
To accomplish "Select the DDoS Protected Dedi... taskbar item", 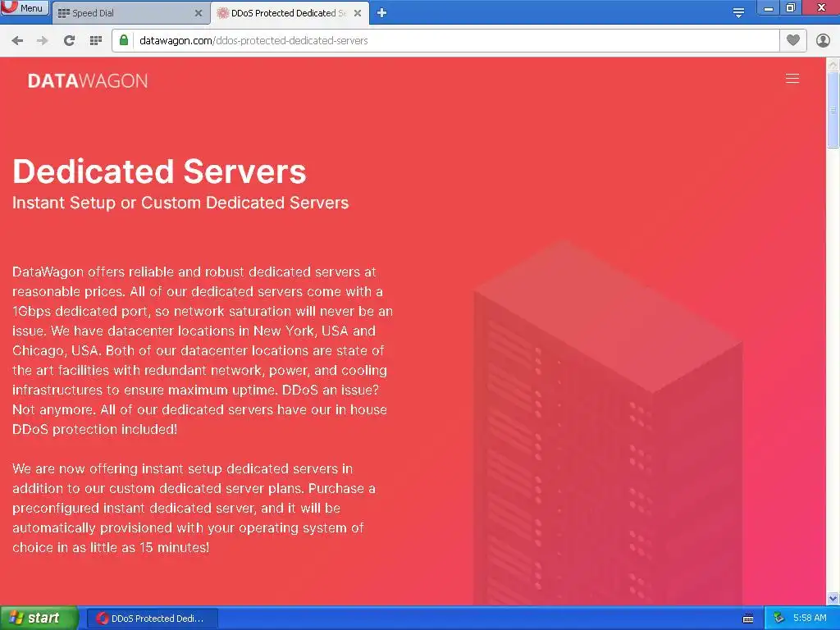I will (x=152, y=619).
